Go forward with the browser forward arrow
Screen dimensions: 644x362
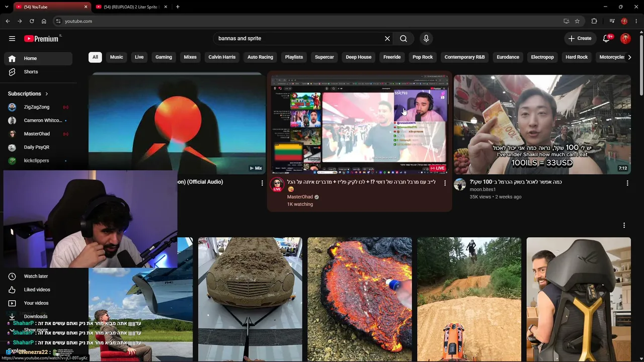pos(20,21)
